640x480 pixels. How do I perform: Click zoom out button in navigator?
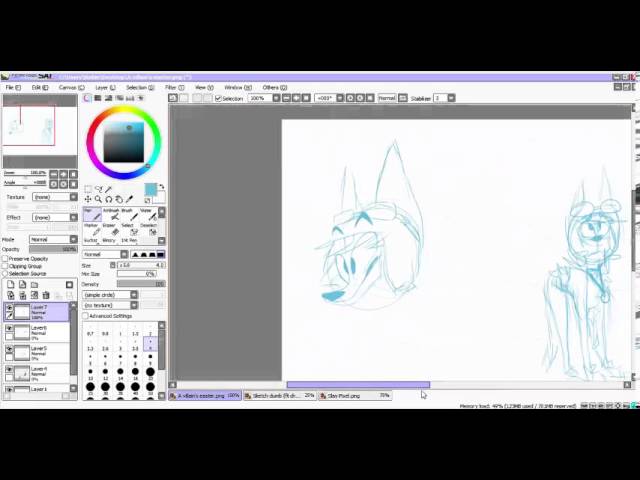coord(53,174)
